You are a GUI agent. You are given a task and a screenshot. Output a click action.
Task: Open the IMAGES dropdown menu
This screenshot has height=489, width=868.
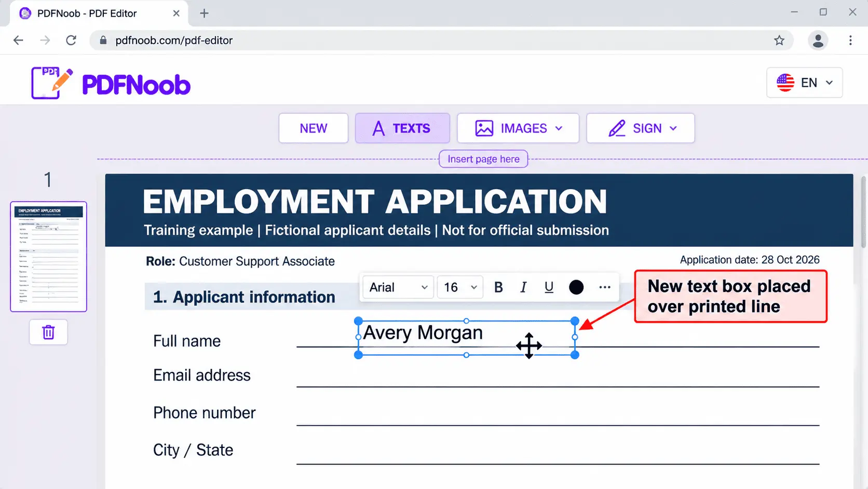518,128
